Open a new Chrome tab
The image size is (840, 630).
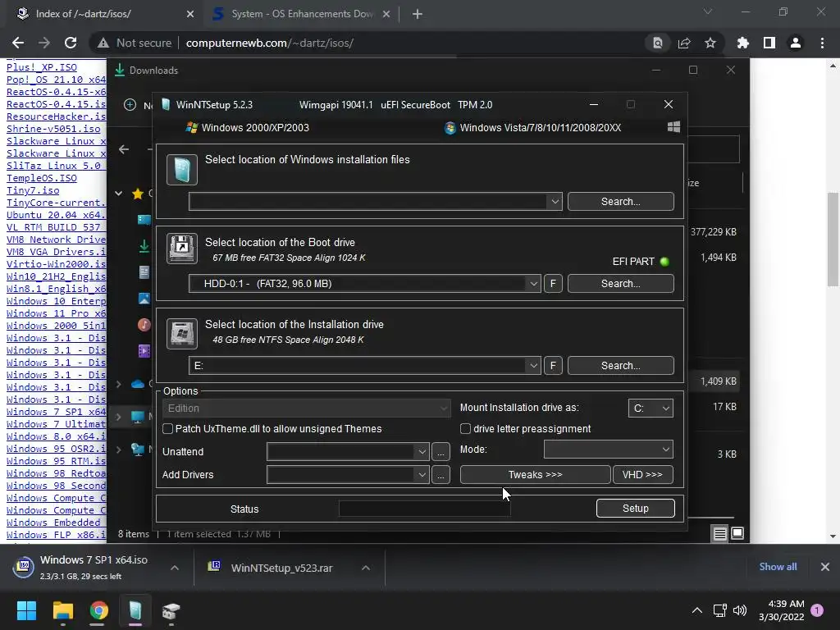pyautogui.click(x=418, y=14)
